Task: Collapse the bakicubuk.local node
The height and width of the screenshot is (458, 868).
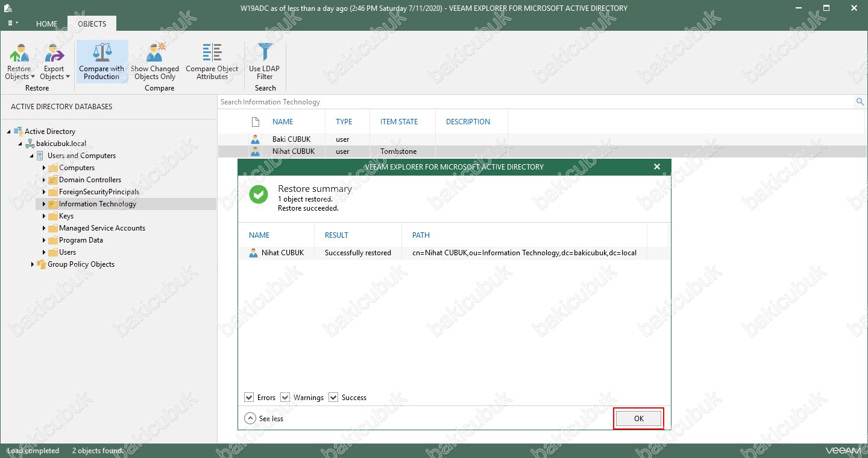Action: coord(20,144)
